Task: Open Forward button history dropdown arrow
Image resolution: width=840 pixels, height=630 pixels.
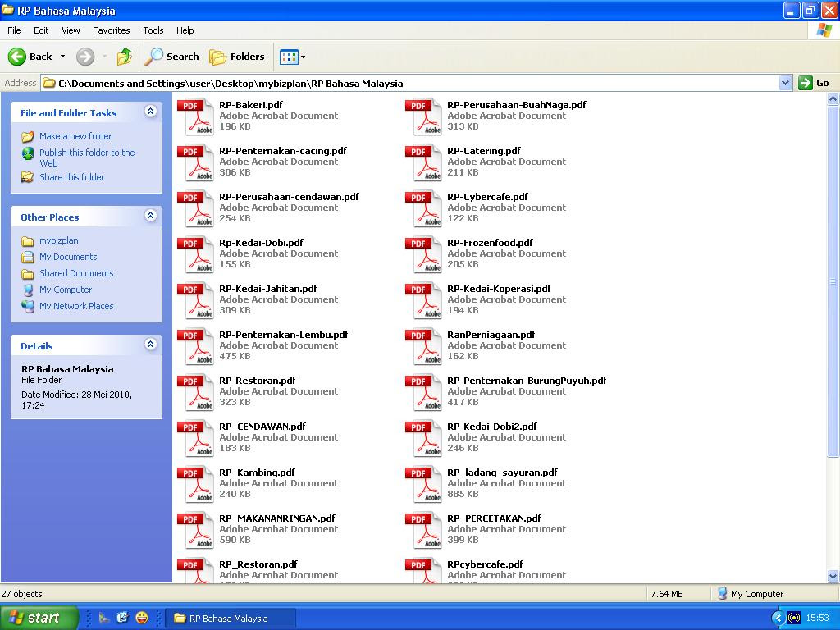Action: point(104,57)
